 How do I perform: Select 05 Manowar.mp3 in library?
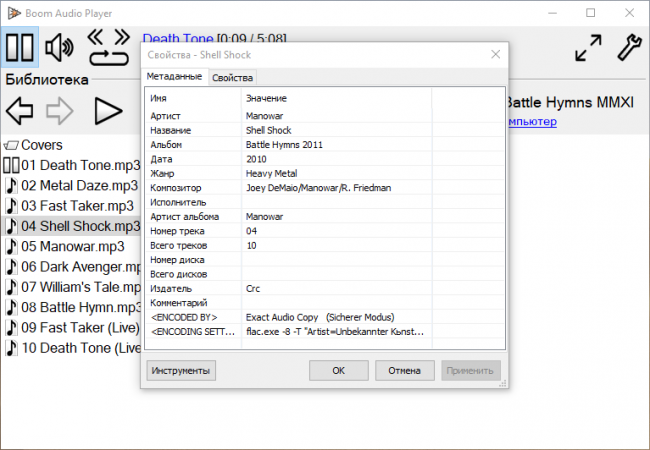coord(72,247)
